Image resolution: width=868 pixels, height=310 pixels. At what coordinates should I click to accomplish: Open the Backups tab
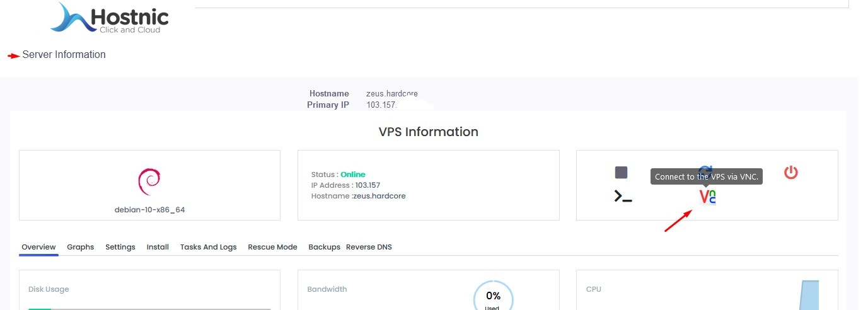pyautogui.click(x=324, y=247)
